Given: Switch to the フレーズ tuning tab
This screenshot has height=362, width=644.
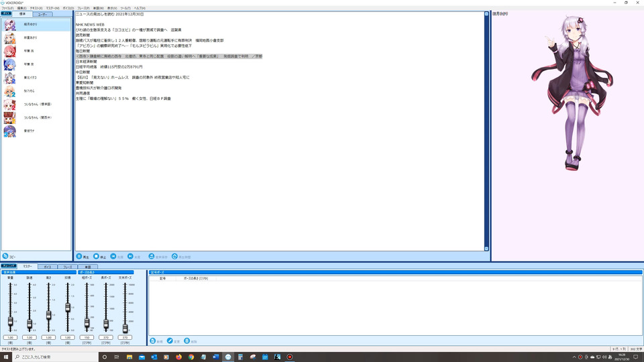Looking at the screenshot, I should pyautogui.click(x=68, y=267).
